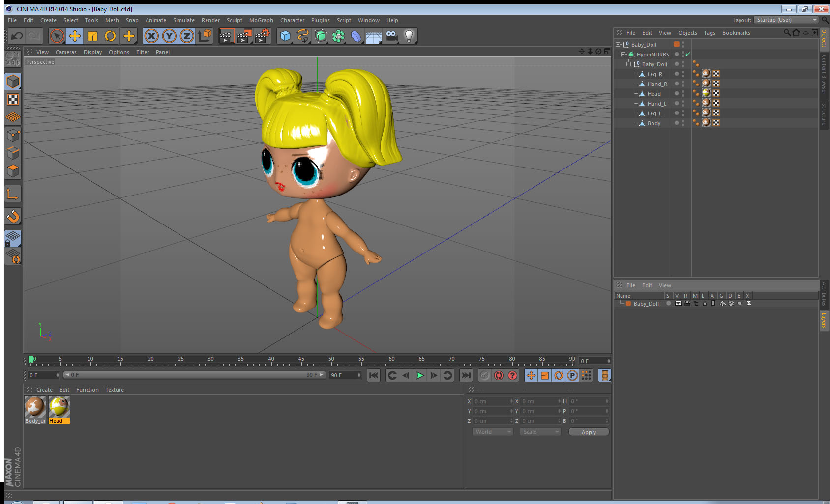
Task: Open the MoGraph menu
Action: click(x=261, y=20)
